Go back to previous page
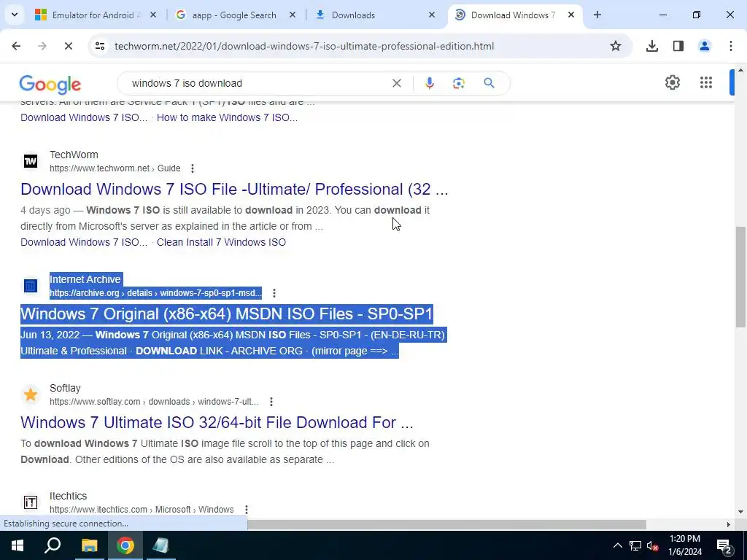The image size is (747, 560). coord(16,46)
